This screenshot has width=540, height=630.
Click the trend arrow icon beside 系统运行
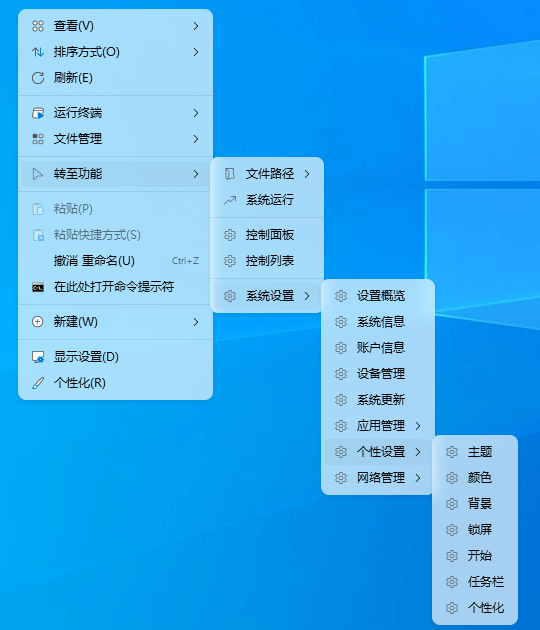click(x=230, y=200)
